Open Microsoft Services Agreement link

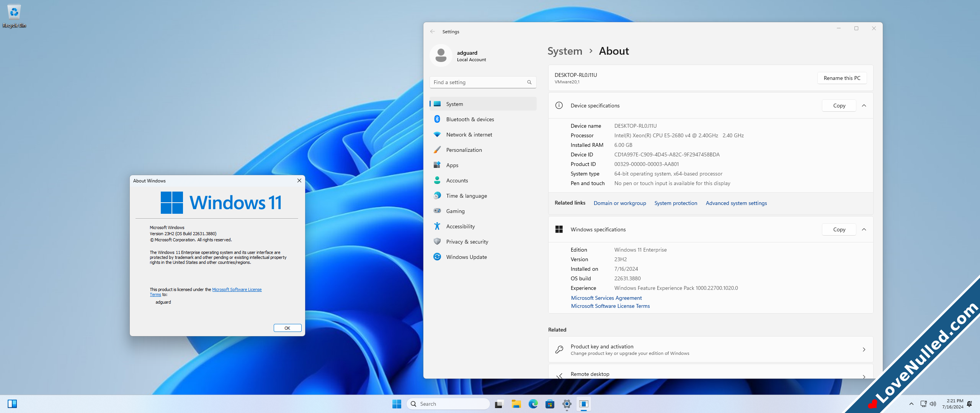(606, 298)
